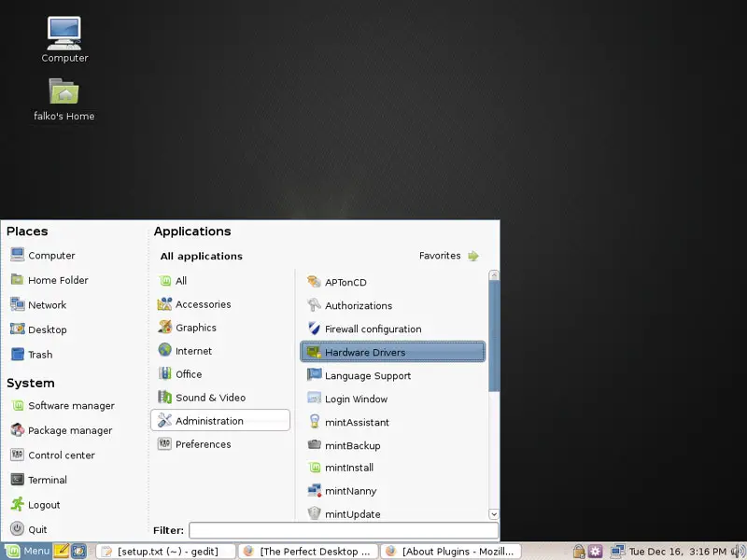This screenshot has height=560, width=747.
Task: Launch mintInstall
Action: coord(393,468)
